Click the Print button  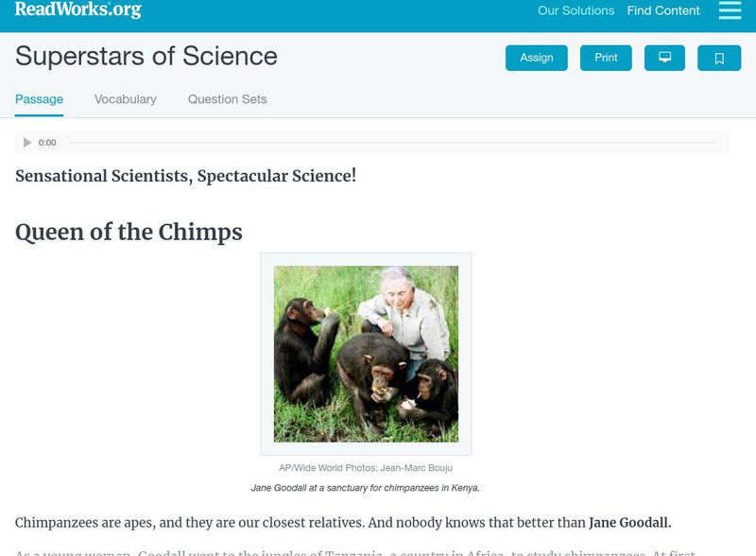point(606,58)
